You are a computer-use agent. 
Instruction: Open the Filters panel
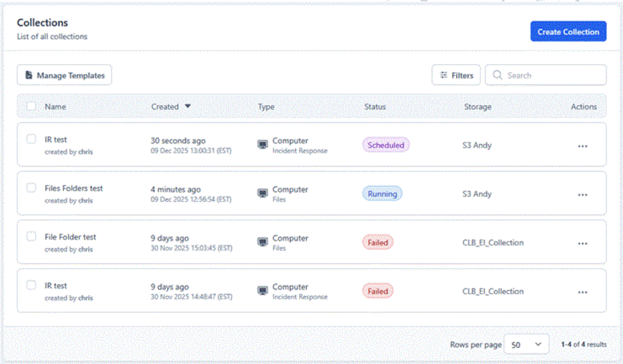456,75
